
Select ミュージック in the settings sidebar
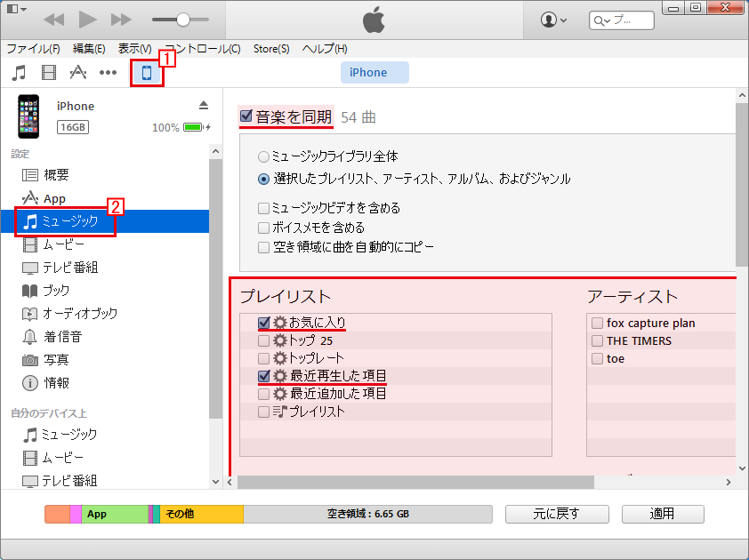(105, 221)
